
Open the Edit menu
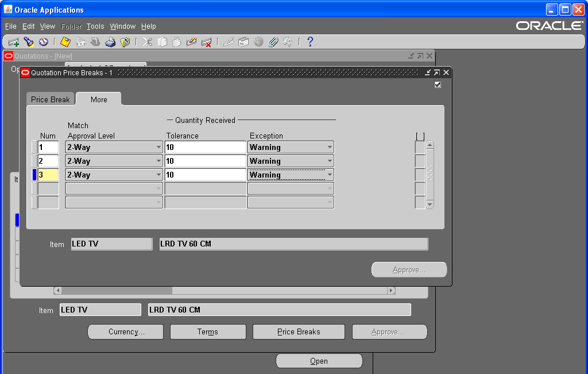[29, 26]
